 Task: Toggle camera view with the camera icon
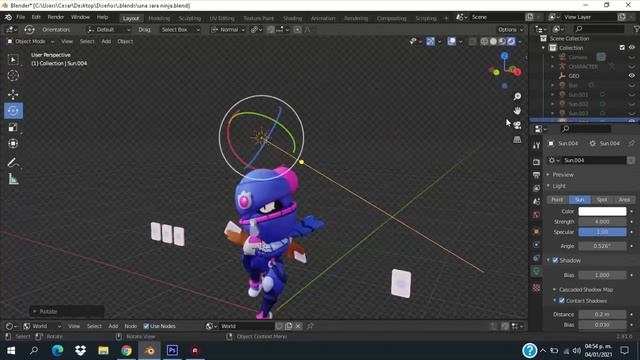pos(517,125)
